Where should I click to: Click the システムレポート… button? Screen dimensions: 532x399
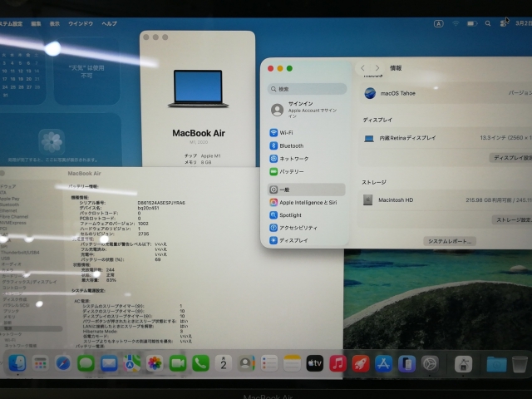(450, 241)
